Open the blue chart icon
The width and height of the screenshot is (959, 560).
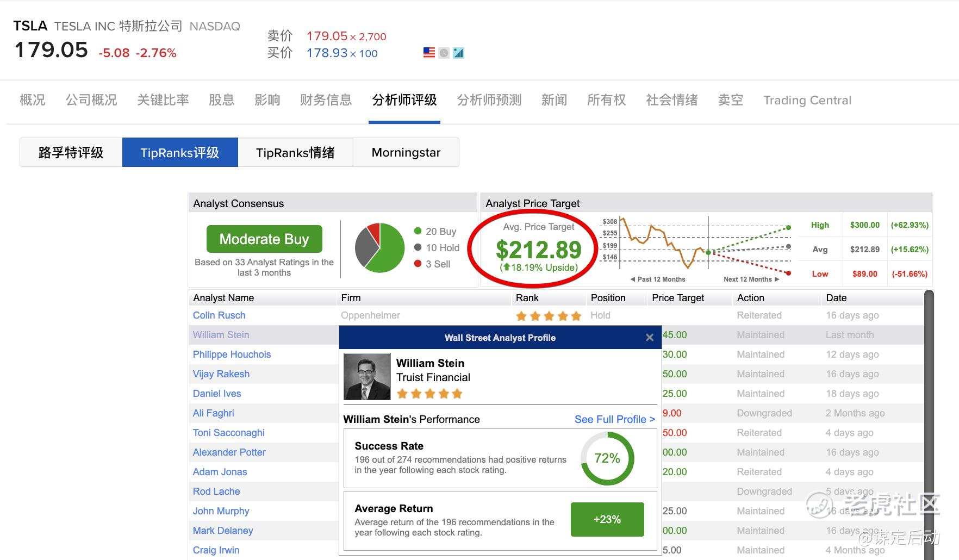[x=459, y=53]
